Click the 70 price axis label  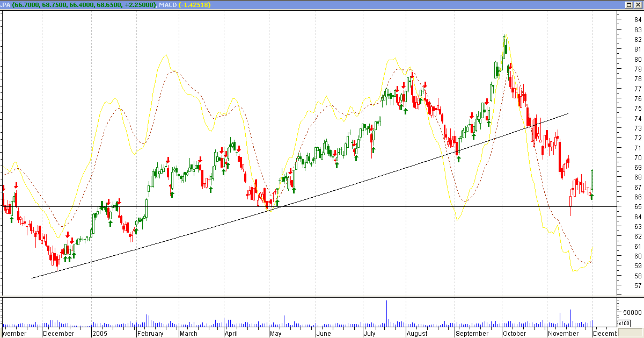[x=638, y=158]
